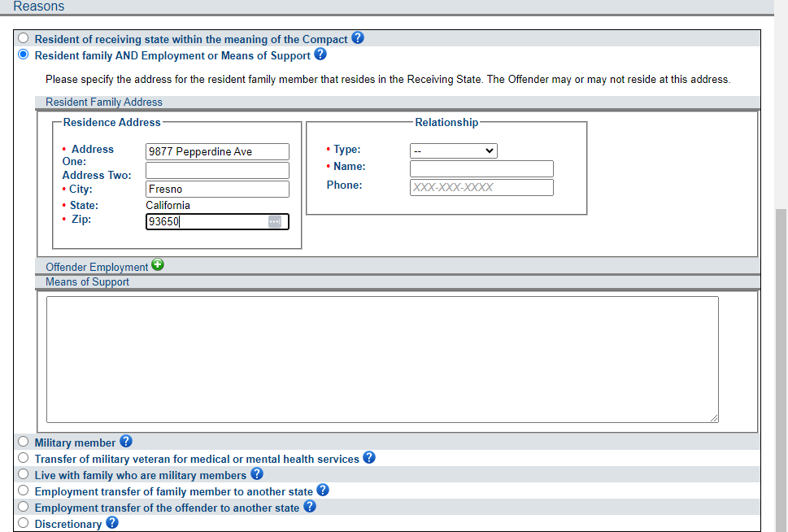Open help for Employment transfer of offender

pos(310,506)
